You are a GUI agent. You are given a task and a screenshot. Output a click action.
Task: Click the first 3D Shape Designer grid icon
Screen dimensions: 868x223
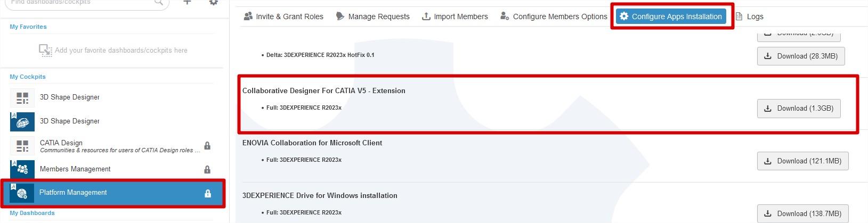tap(22, 97)
